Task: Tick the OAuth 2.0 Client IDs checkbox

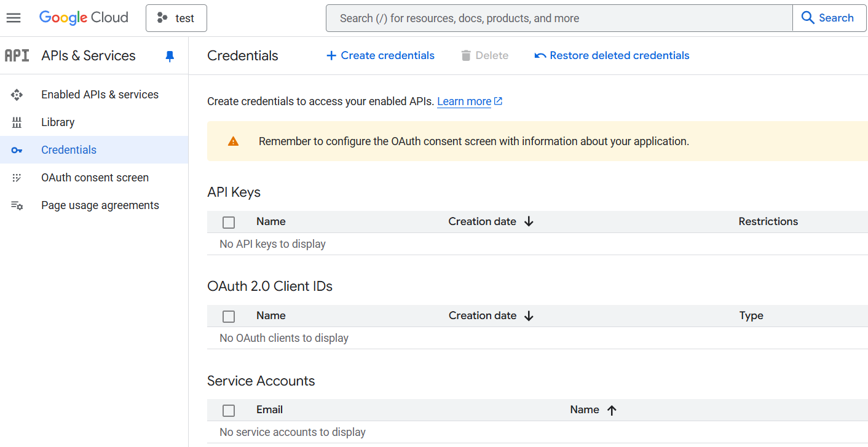Action: tap(229, 317)
